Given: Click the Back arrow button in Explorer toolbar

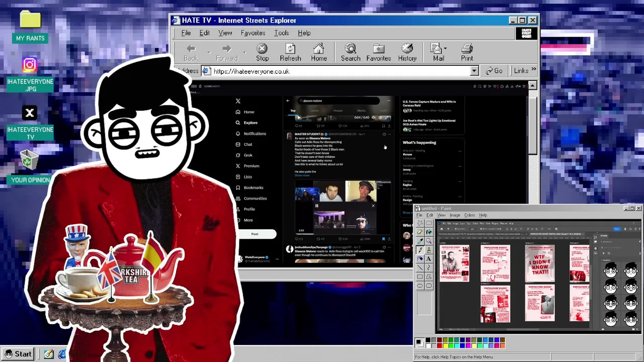Looking at the screenshot, I should [191, 52].
